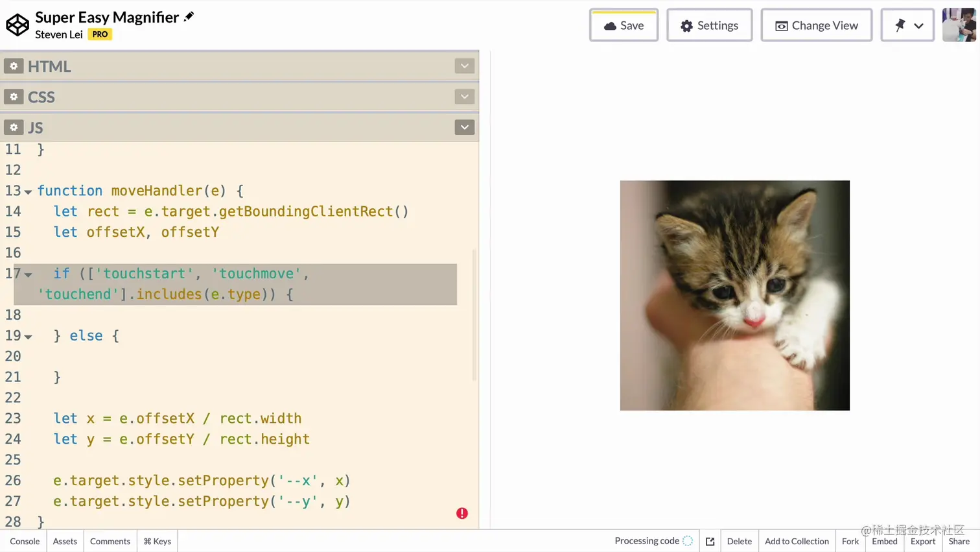980x552 pixels.
Task: Click the empty line 18 in editor
Action: [x=246, y=315]
